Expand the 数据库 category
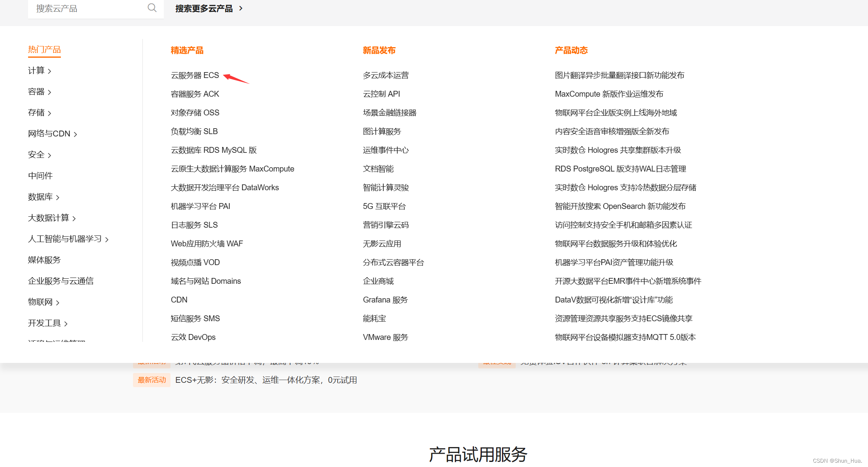 (44, 197)
